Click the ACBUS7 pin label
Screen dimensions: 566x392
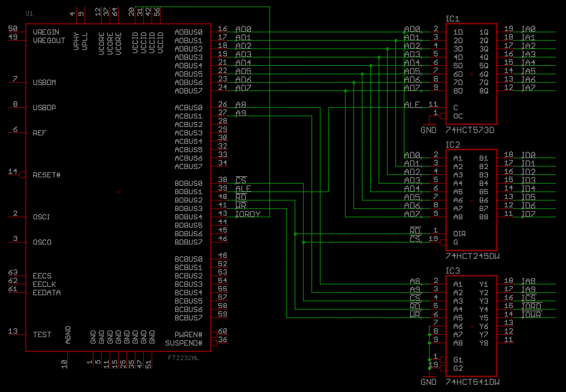(189, 166)
